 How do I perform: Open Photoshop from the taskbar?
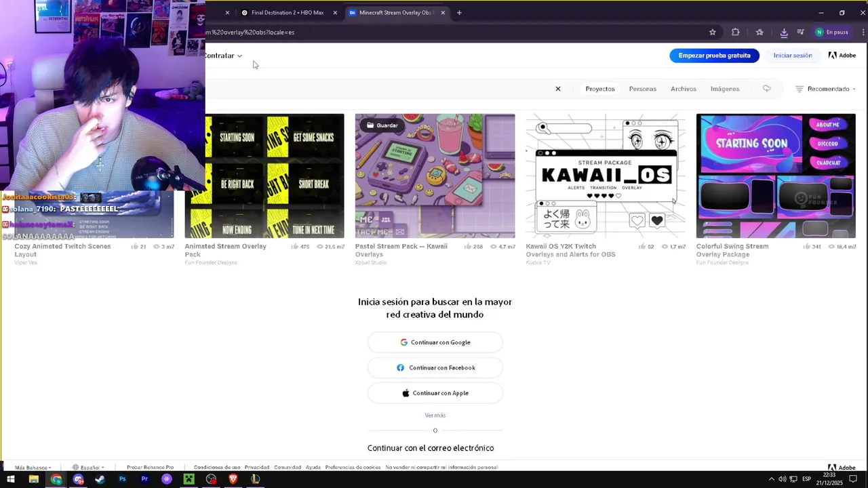[122, 479]
